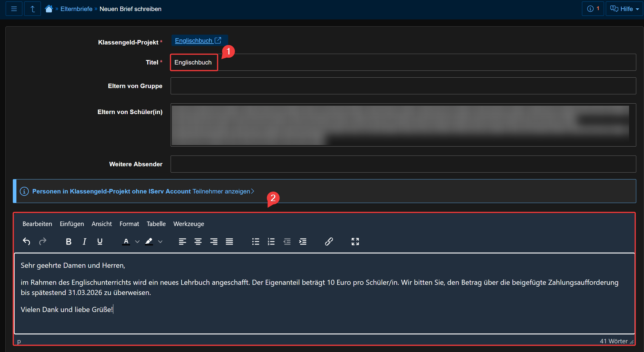Click the undo arrow icon
This screenshot has width=644, height=352.
click(x=27, y=242)
